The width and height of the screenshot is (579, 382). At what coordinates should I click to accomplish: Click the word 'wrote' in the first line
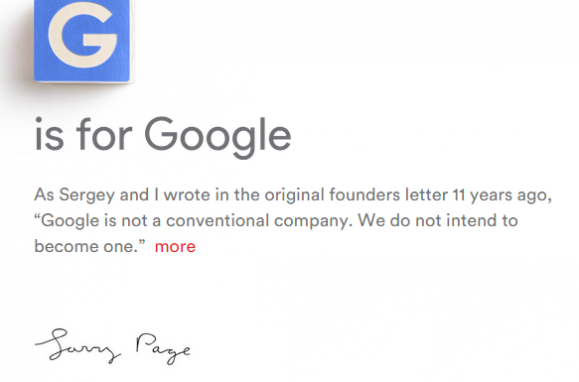[x=187, y=195]
